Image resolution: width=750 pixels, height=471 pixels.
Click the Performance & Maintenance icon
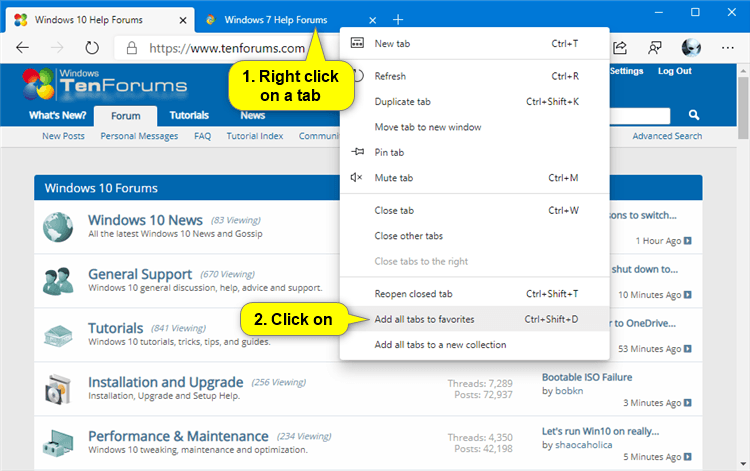[58, 443]
